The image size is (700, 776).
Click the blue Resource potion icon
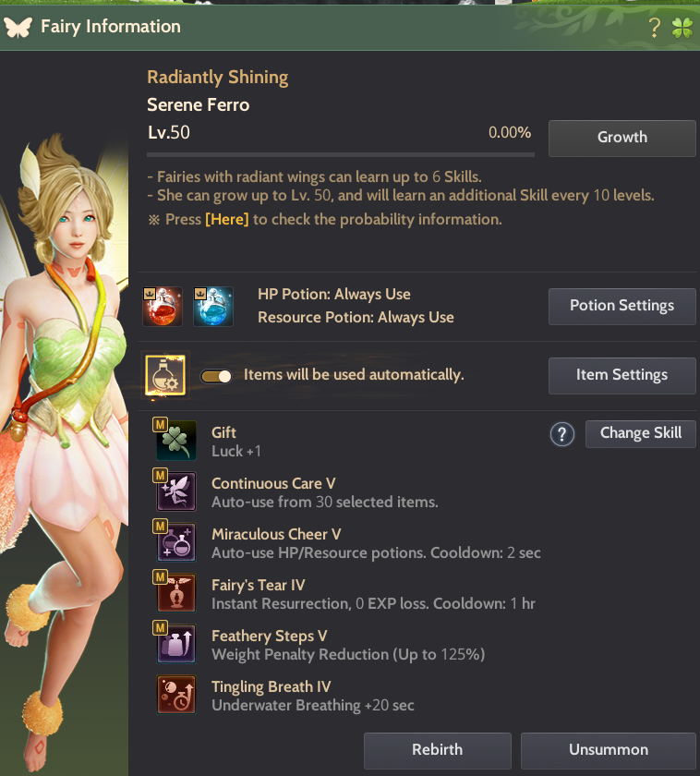coord(212,307)
